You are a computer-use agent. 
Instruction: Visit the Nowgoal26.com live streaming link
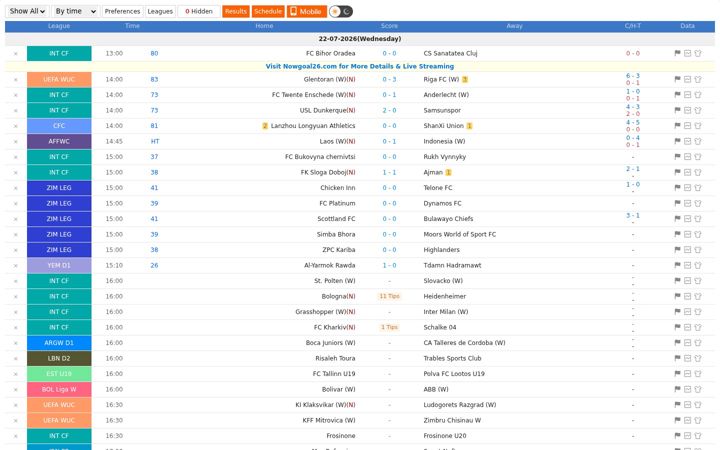[x=360, y=66]
